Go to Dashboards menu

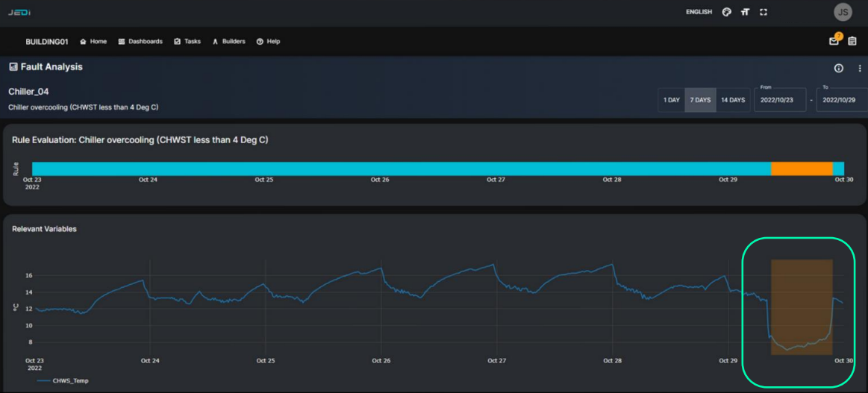pos(140,41)
